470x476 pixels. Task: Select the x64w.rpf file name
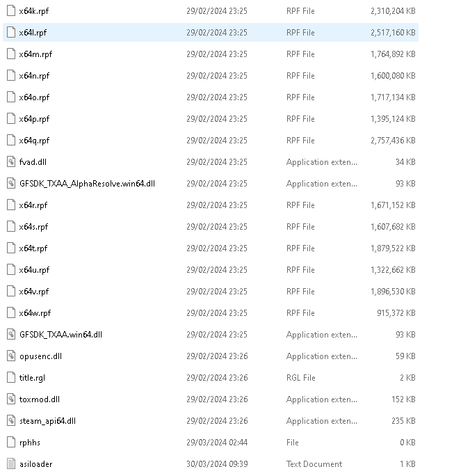point(35,313)
